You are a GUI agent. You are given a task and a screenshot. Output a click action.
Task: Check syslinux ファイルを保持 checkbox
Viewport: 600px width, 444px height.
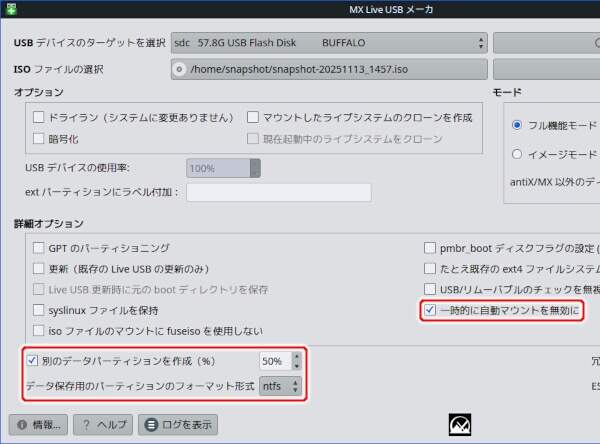(39, 310)
